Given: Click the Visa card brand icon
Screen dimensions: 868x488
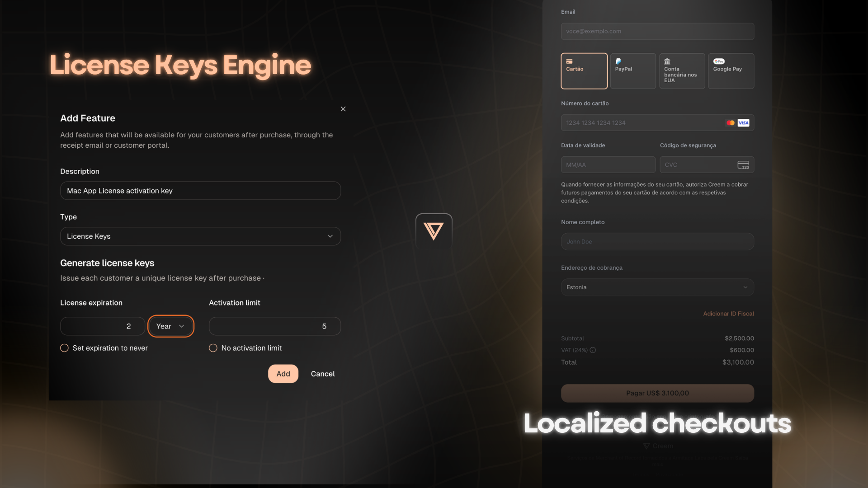Looking at the screenshot, I should 743,123.
